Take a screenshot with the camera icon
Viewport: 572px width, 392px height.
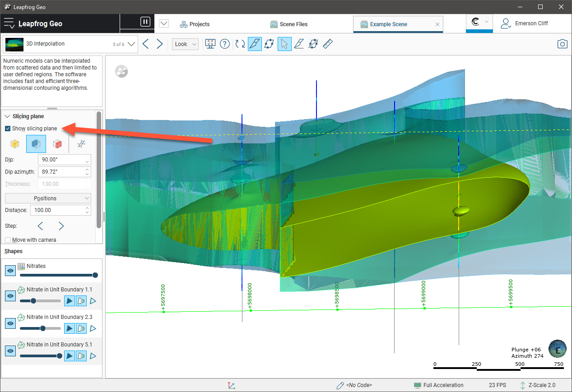[562, 44]
